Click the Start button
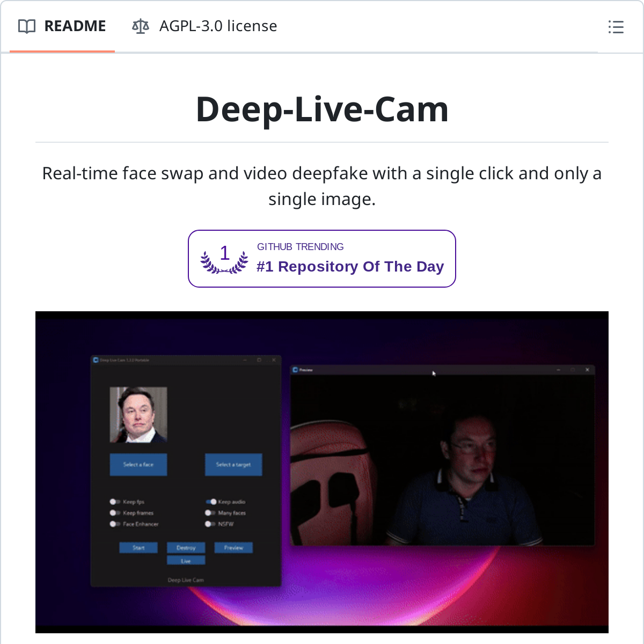This screenshot has width=644, height=644. click(138, 548)
